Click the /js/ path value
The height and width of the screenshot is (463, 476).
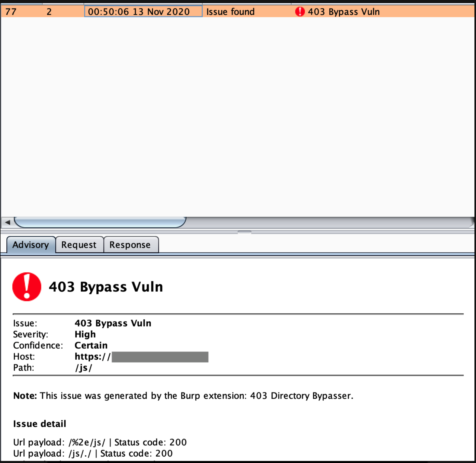click(84, 368)
